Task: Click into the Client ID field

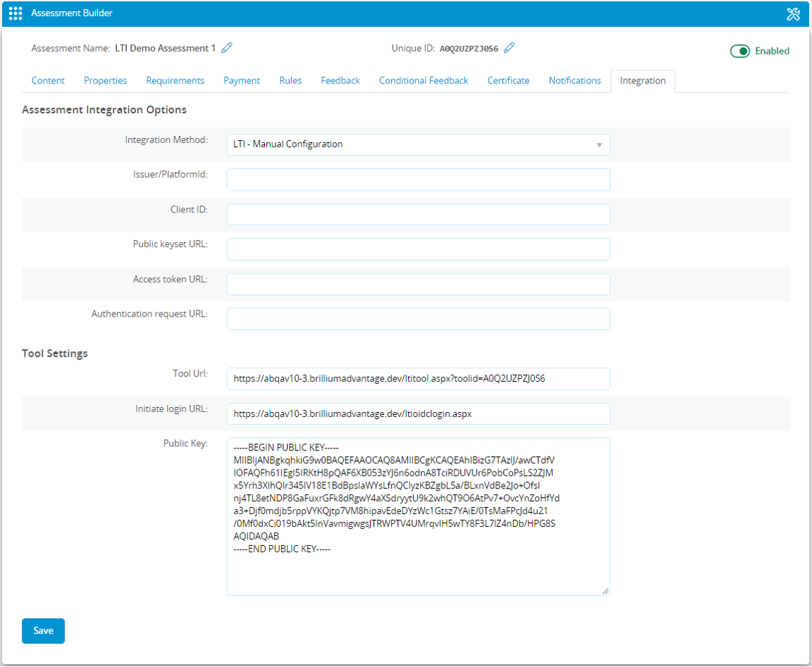Action: 418,215
